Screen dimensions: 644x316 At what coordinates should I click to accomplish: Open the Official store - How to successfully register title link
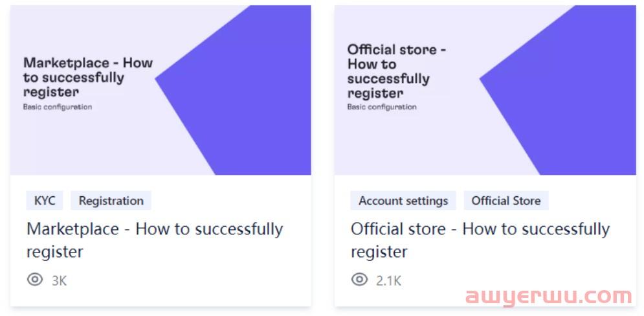point(480,240)
